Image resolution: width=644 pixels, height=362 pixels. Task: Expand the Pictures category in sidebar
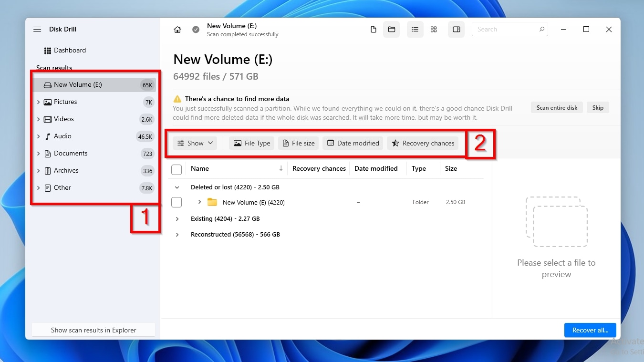click(x=38, y=102)
